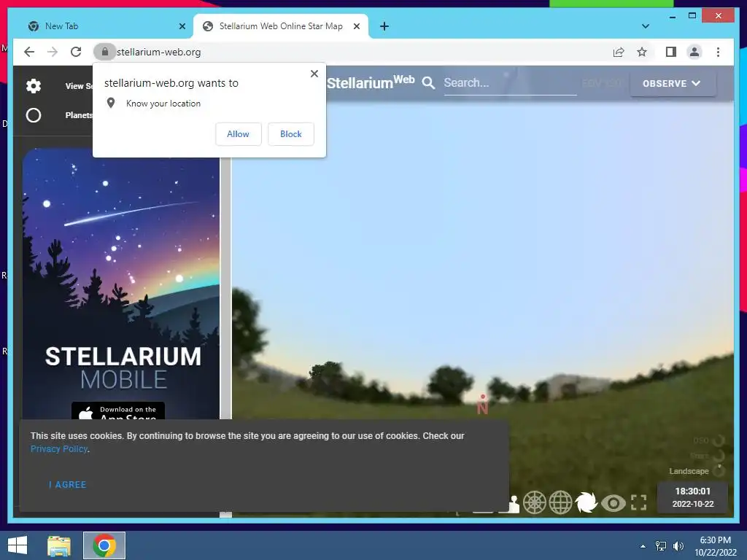Open File Explorer from taskbar
The height and width of the screenshot is (560, 747).
pos(59,545)
